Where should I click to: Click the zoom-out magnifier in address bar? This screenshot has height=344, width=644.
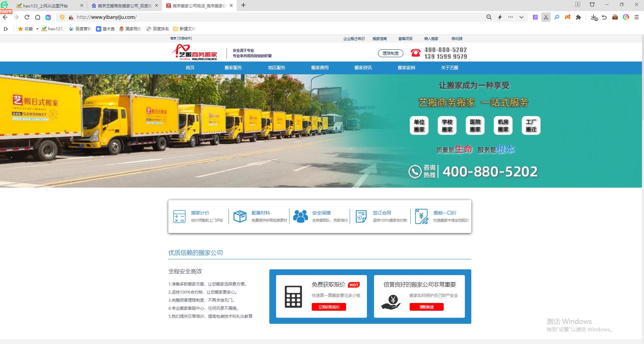point(489,17)
